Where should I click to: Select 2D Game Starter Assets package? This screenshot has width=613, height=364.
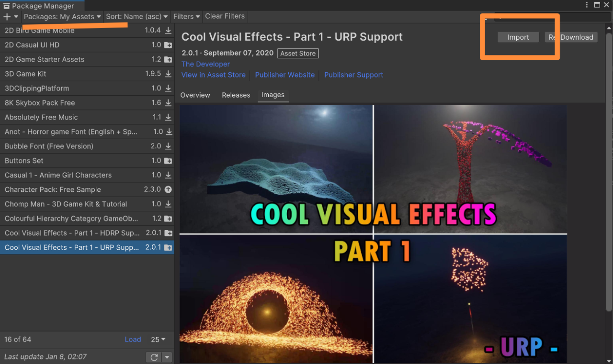click(87, 59)
